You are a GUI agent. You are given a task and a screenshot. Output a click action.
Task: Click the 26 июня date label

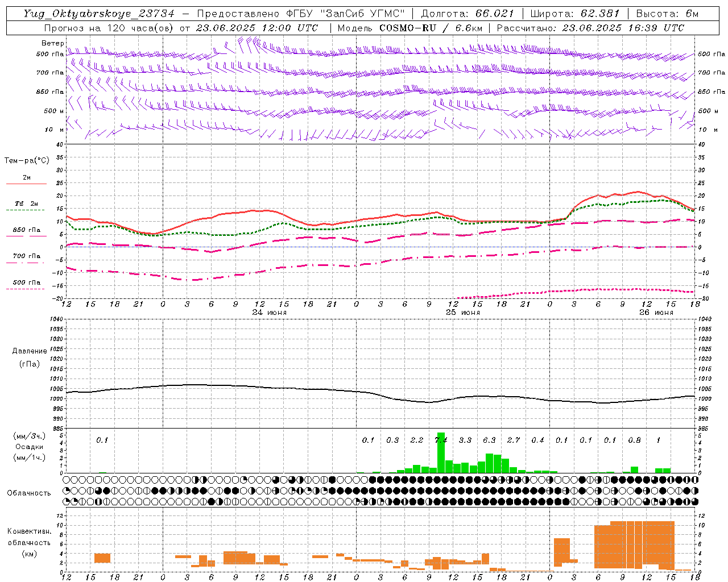[656, 313]
